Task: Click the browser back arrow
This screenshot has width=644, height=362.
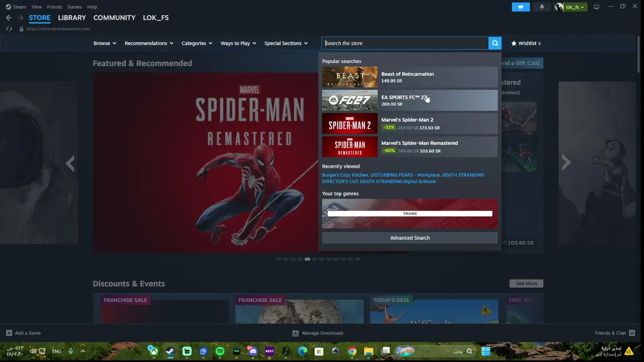Action: click(9, 18)
